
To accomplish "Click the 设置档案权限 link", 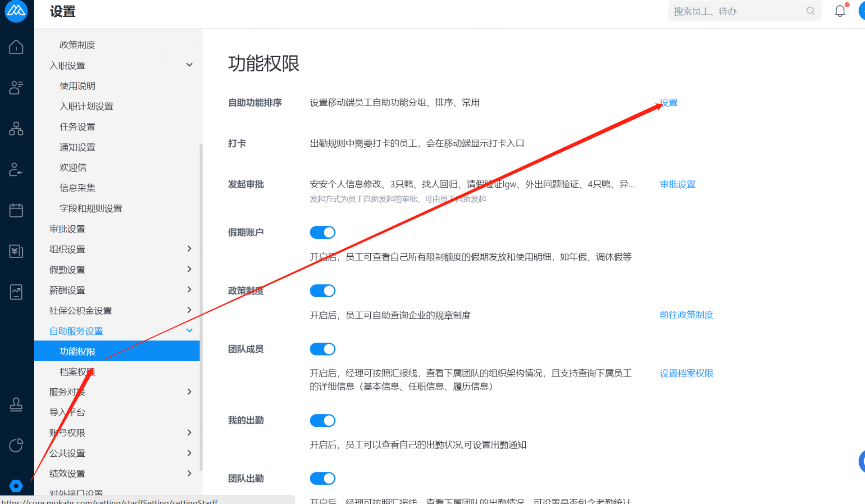I will point(687,373).
